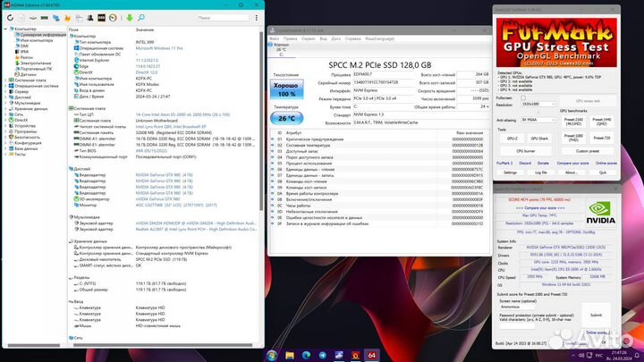Select the Датчики sensors node
The width and height of the screenshot is (644, 362).
point(29,75)
